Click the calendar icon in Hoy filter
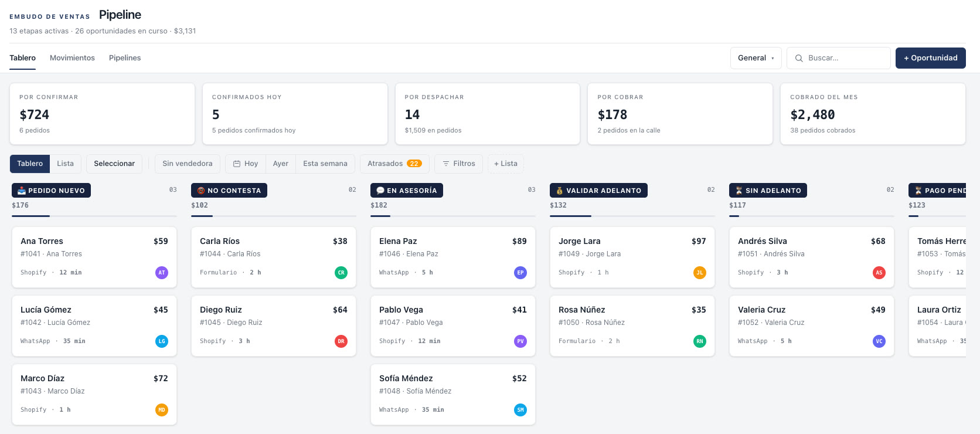 tap(237, 164)
